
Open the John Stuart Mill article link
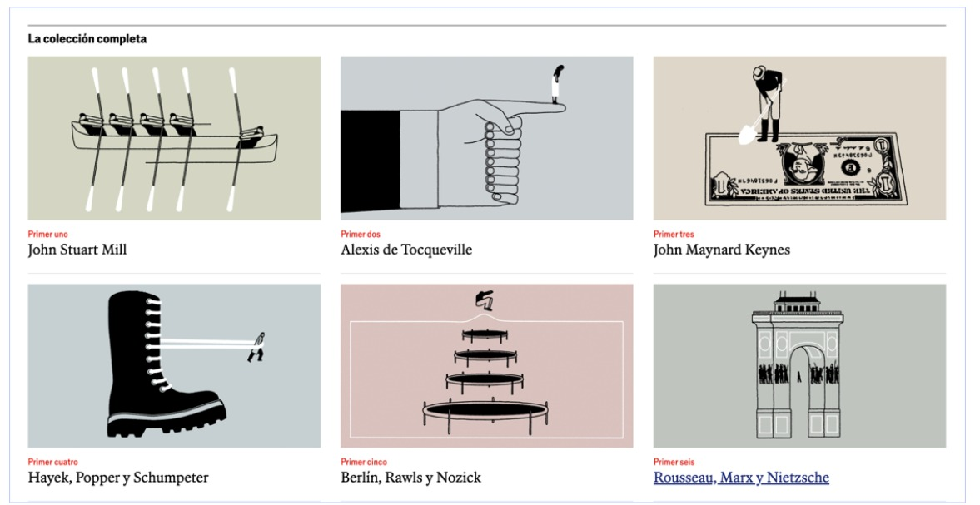click(x=77, y=250)
